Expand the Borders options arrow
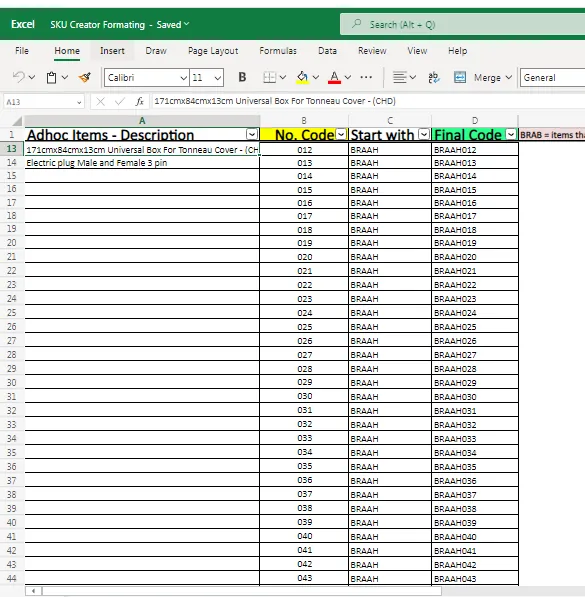585x597 pixels. (x=283, y=78)
